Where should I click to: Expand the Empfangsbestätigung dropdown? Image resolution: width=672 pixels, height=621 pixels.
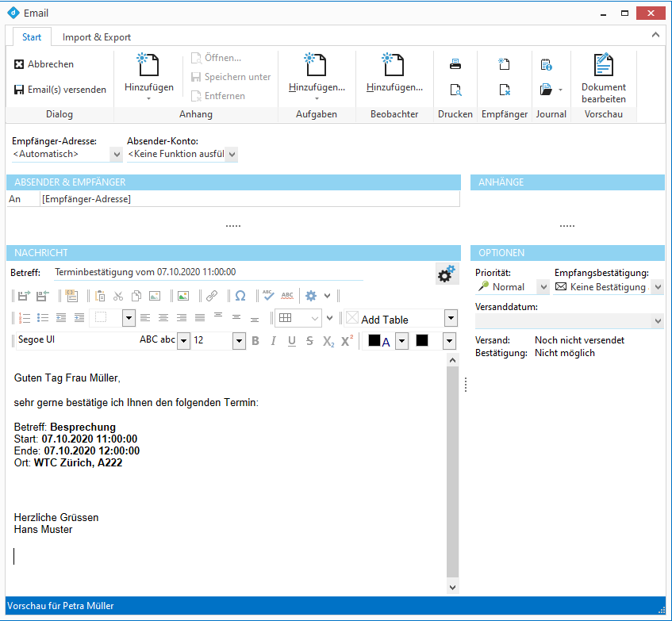click(657, 286)
